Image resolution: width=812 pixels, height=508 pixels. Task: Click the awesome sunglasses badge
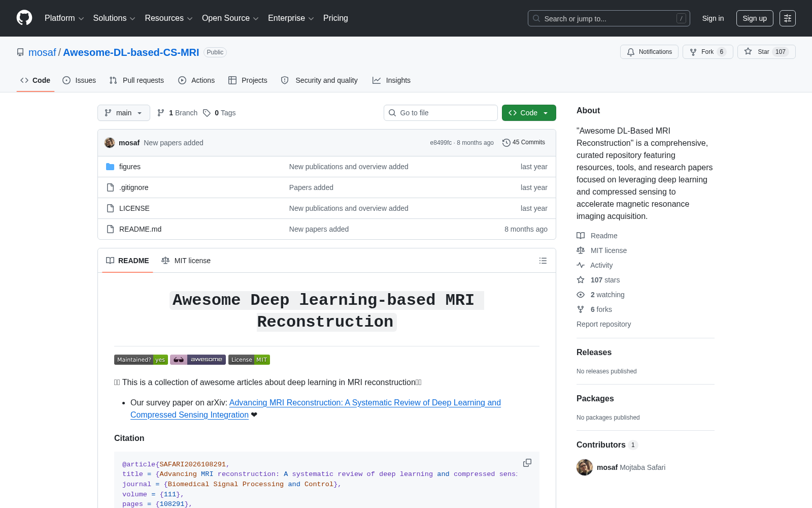pyautogui.click(x=198, y=360)
